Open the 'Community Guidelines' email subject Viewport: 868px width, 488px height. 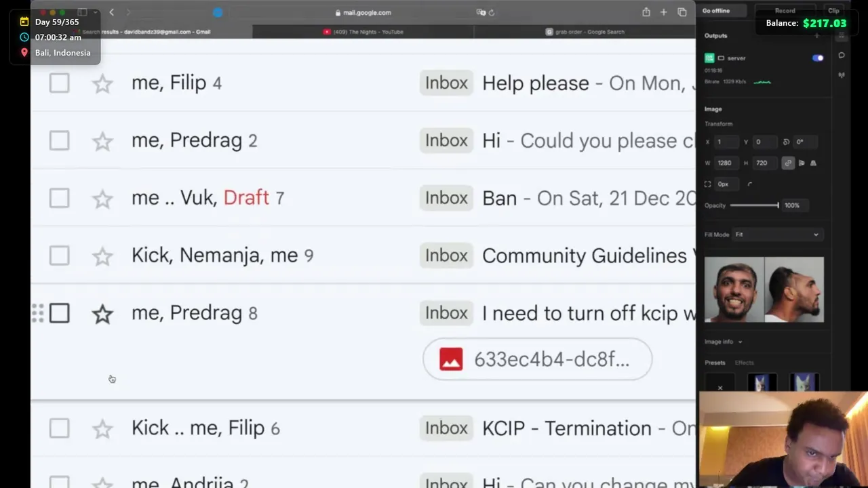point(585,256)
